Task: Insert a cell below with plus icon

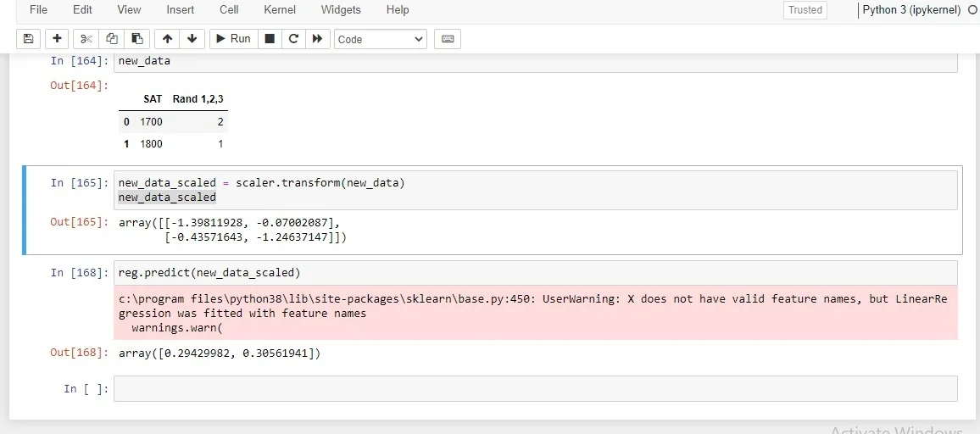Action: click(x=57, y=39)
